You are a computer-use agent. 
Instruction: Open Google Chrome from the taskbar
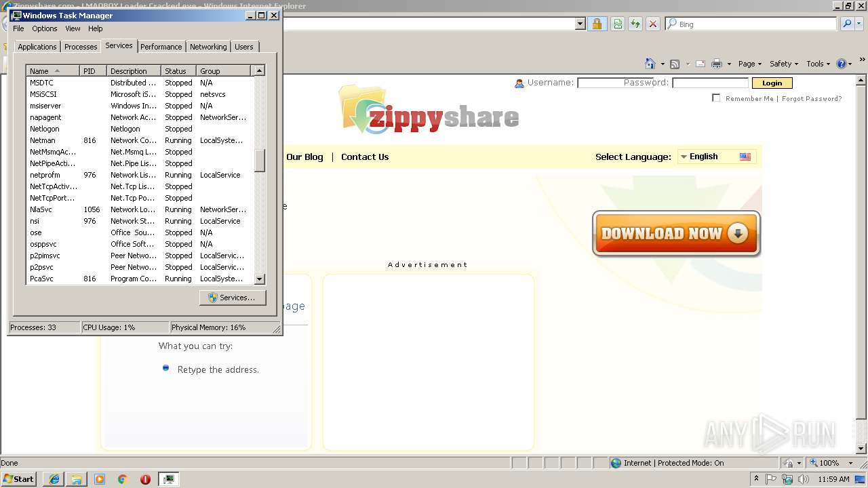(123, 479)
